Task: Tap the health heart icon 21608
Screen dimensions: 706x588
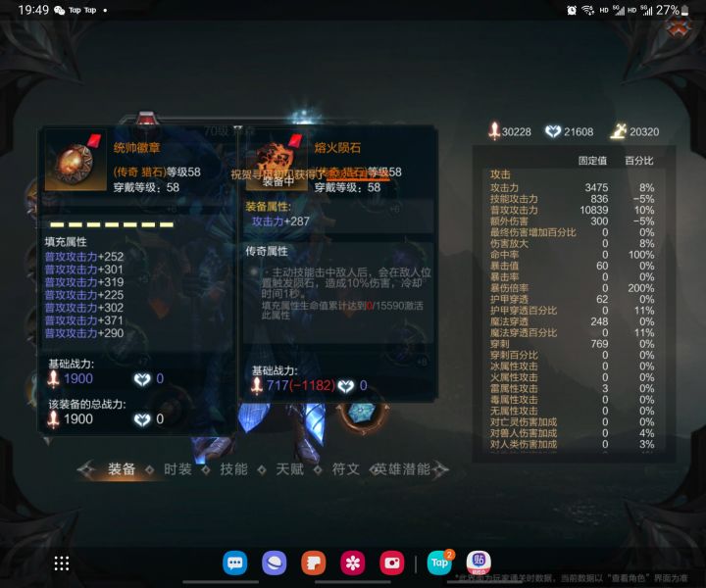Action: (x=553, y=131)
